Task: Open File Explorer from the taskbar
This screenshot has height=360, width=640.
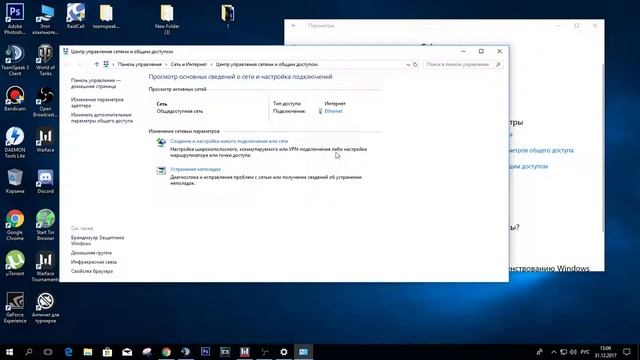Action: pos(88,351)
